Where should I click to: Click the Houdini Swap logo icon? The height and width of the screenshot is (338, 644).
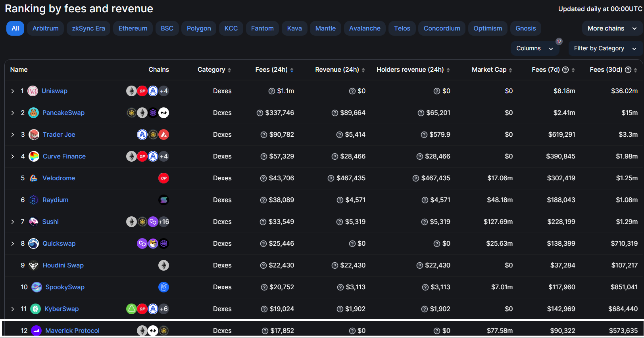tap(34, 265)
